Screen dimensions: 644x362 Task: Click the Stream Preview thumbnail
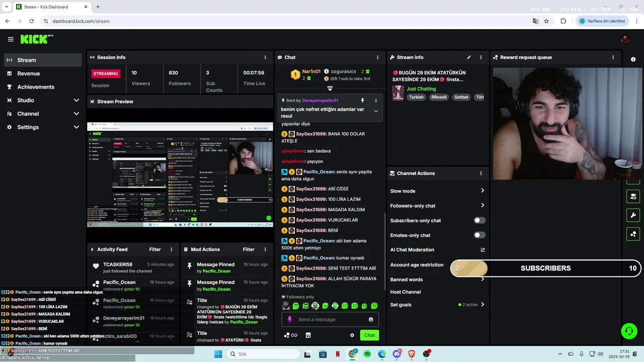[180, 175]
